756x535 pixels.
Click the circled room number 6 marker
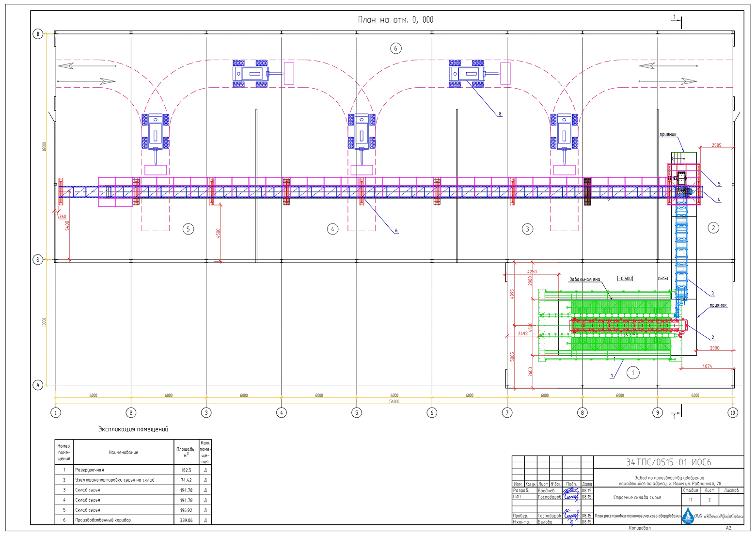(x=395, y=48)
